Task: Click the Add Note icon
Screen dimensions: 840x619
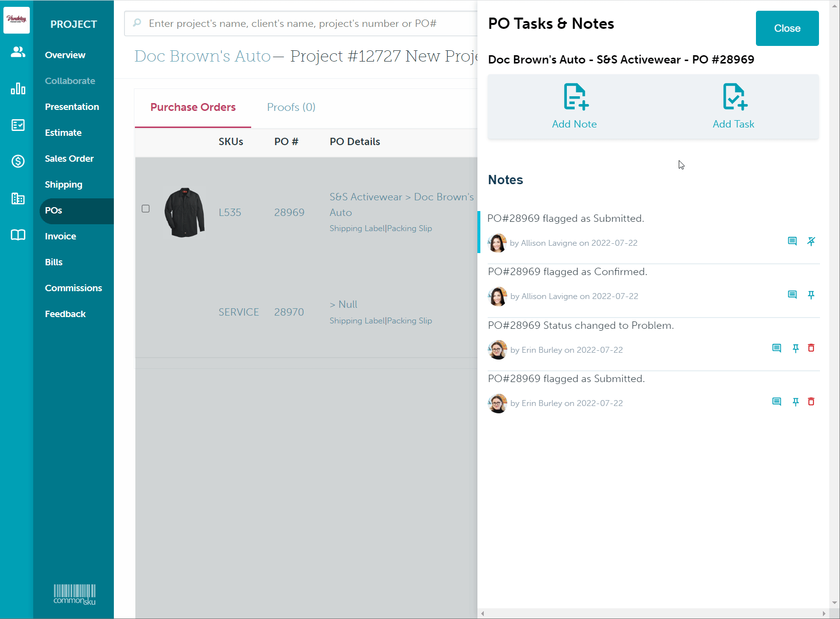Action: (x=575, y=97)
